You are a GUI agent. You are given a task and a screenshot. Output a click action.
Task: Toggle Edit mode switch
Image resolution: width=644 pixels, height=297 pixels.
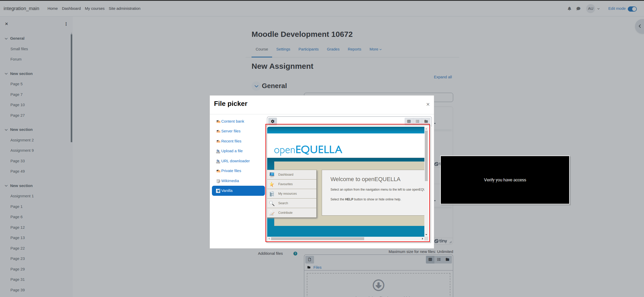coord(632,9)
